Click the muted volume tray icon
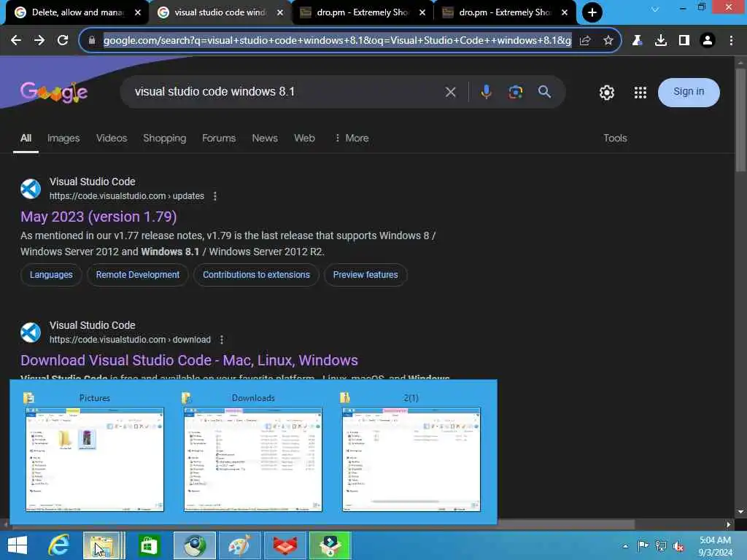The image size is (747, 560). (678, 546)
